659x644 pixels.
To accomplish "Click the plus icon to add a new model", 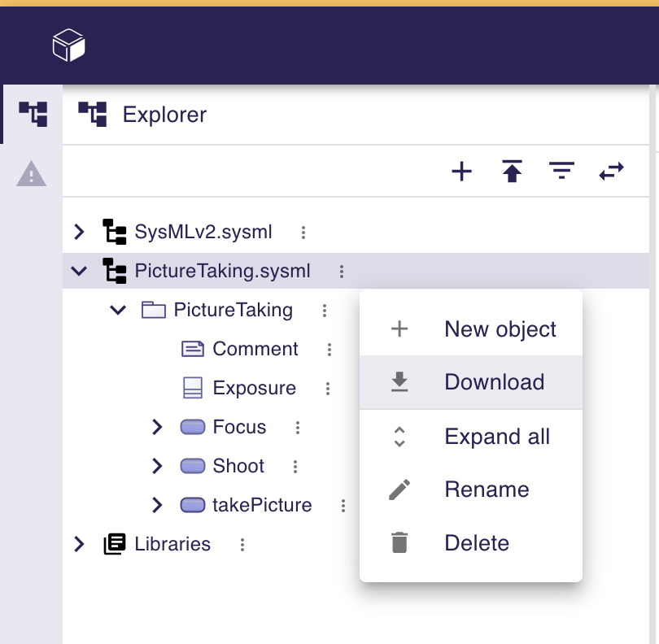I will (x=461, y=171).
